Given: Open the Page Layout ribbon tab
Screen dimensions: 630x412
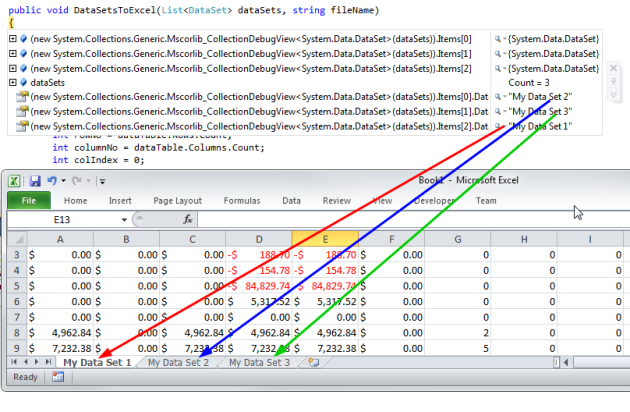Looking at the screenshot, I should (178, 201).
